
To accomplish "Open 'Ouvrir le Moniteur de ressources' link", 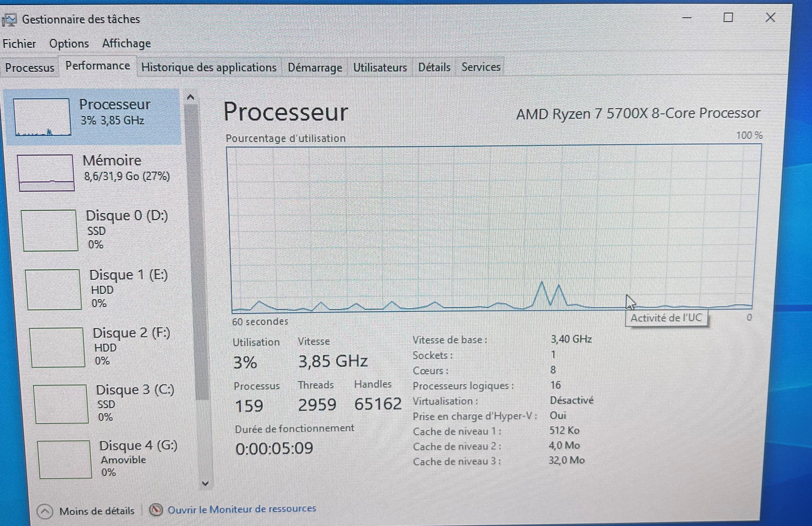I will click(x=242, y=509).
